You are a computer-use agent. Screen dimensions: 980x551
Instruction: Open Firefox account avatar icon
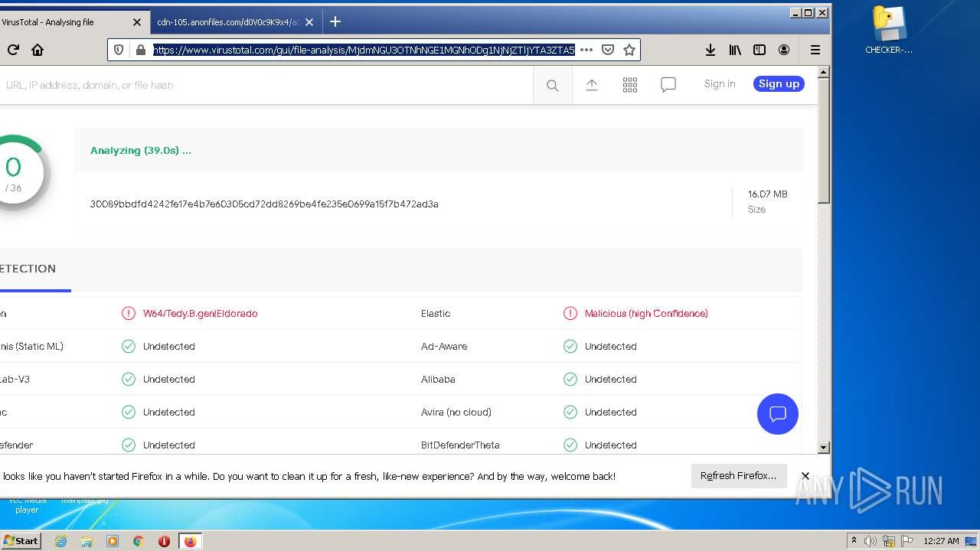[x=784, y=50]
